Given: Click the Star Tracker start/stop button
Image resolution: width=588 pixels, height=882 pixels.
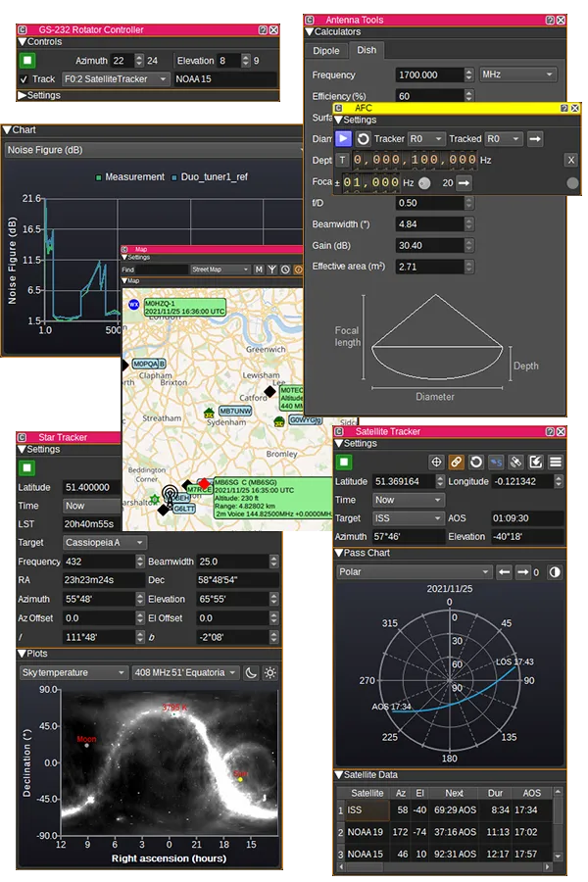Looking at the screenshot, I should 27,468.
